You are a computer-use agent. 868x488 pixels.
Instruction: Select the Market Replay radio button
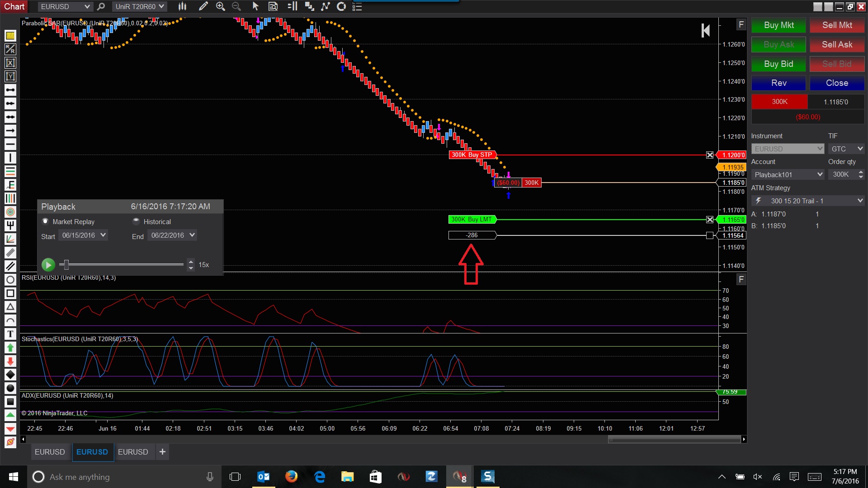45,221
